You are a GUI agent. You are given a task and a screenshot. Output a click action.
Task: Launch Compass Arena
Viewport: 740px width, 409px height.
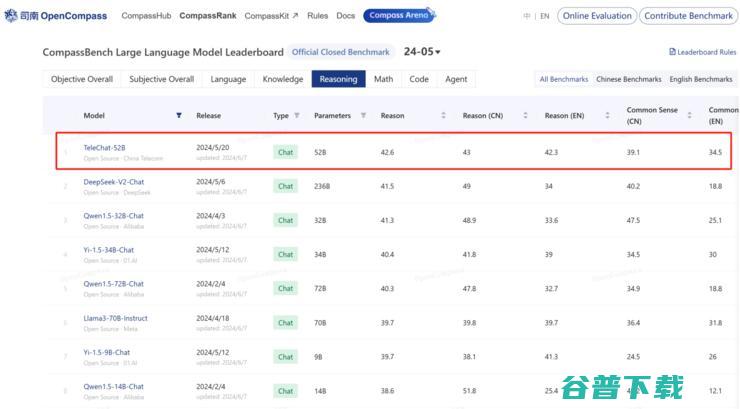coord(399,16)
